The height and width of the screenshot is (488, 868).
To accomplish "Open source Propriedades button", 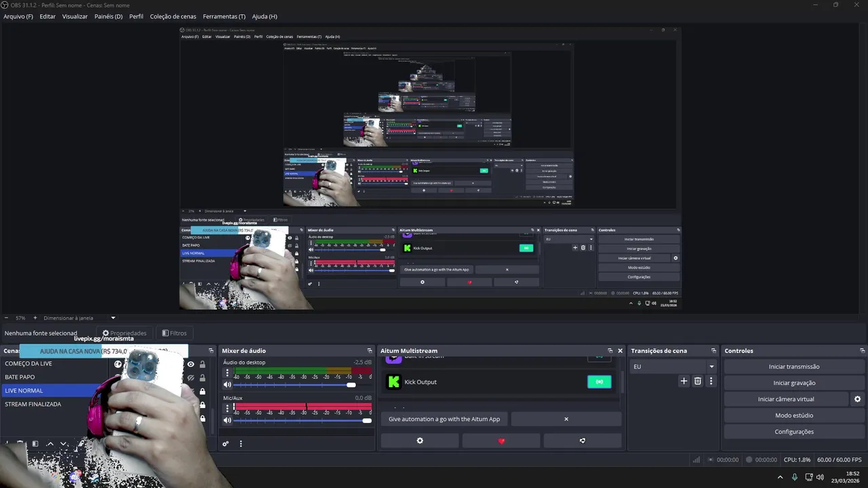I will click(125, 333).
